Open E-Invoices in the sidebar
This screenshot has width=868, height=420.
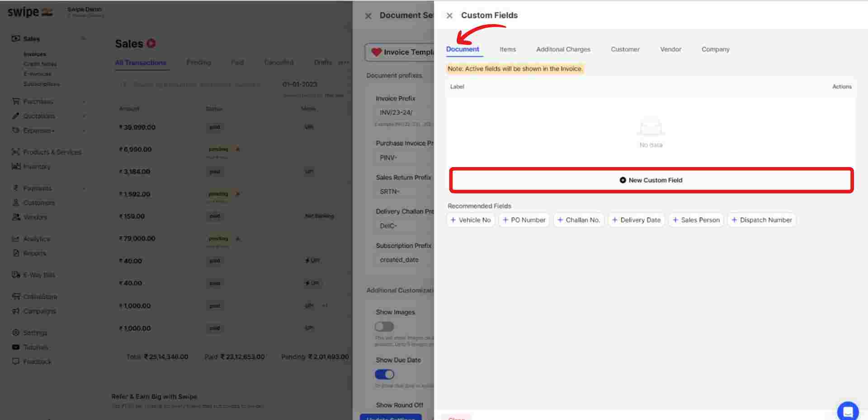(38, 74)
